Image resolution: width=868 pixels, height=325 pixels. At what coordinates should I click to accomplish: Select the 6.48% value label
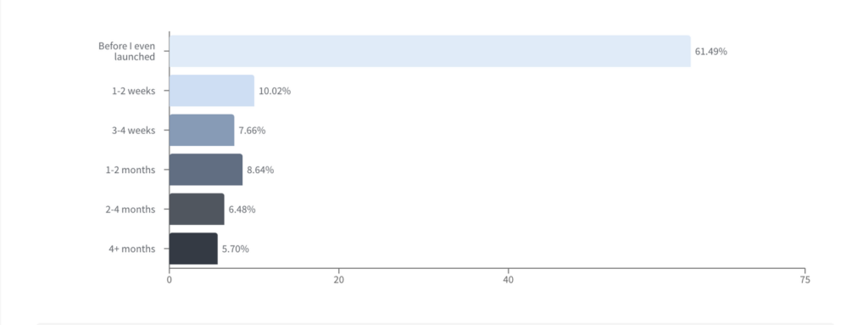coord(242,210)
